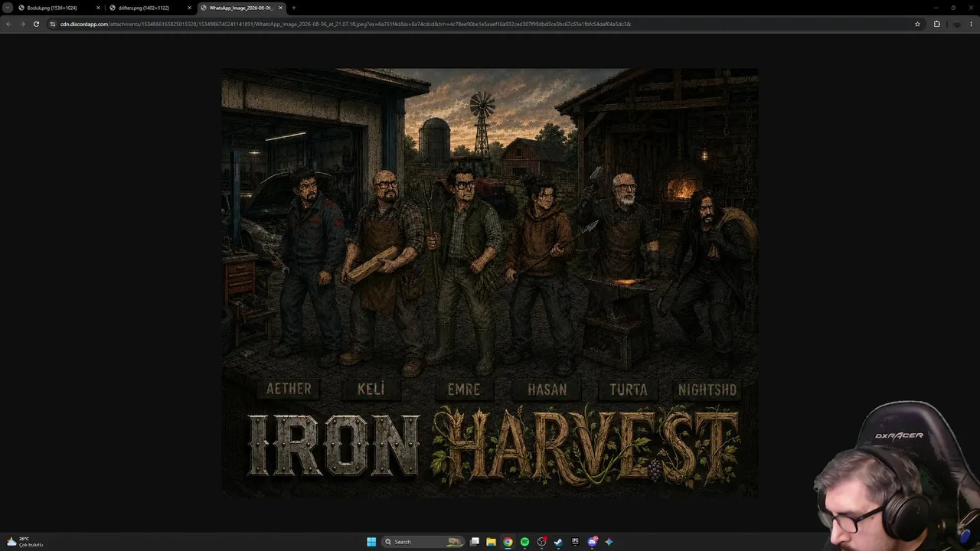Image resolution: width=980 pixels, height=551 pixels.
Task: Open Epic Games Launcher from taskbar
Action: [575, 542]
